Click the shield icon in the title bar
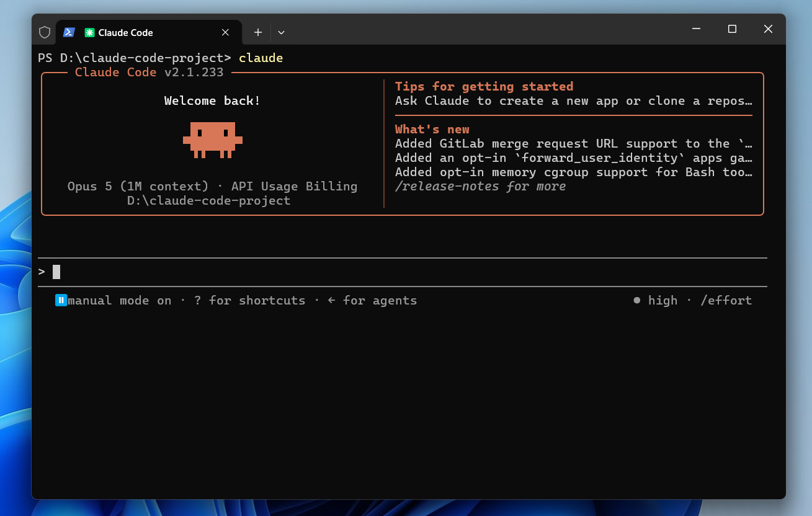Viewport: 812px width, 516px height. click(45, 32)
